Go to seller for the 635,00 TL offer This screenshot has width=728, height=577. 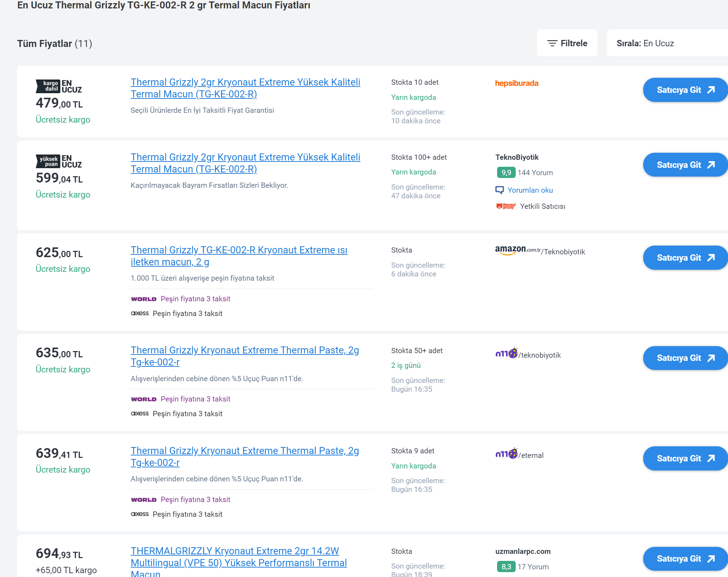[685, 358]
